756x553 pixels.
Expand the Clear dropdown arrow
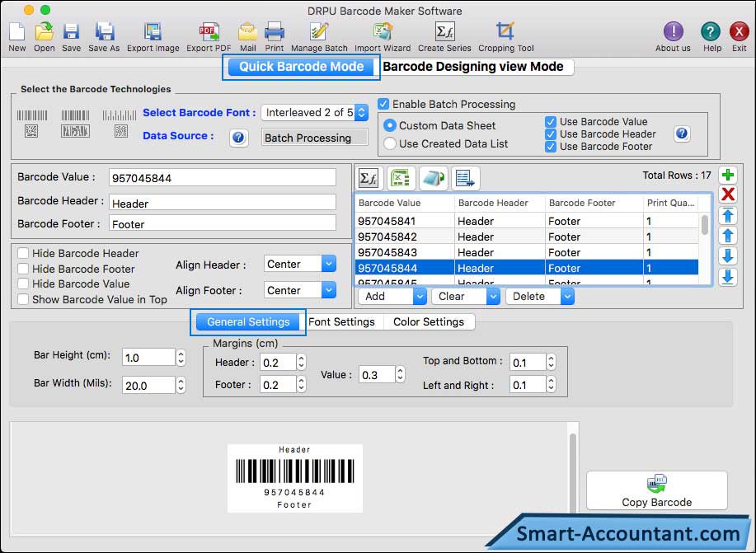click(x=493, y=297)
